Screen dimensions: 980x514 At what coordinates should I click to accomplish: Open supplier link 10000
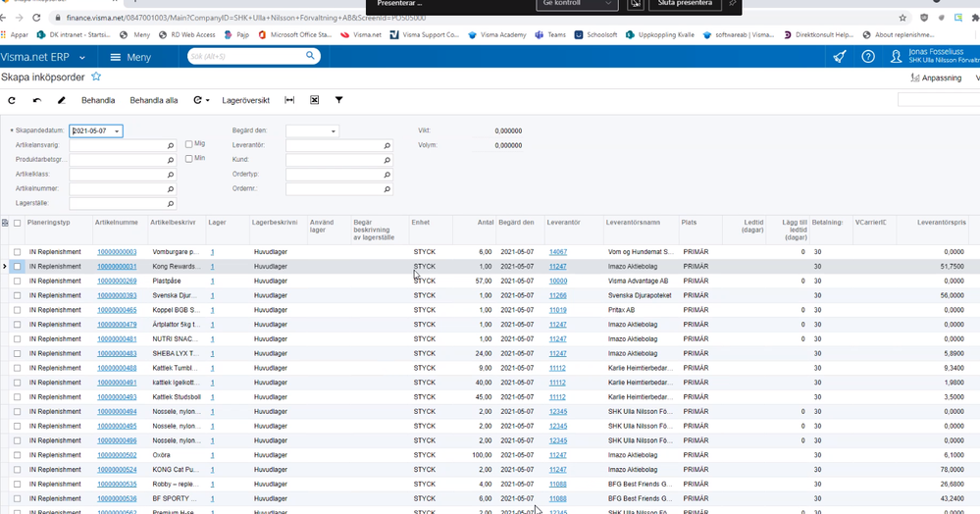pyautogui.click(x=557, y=281)
